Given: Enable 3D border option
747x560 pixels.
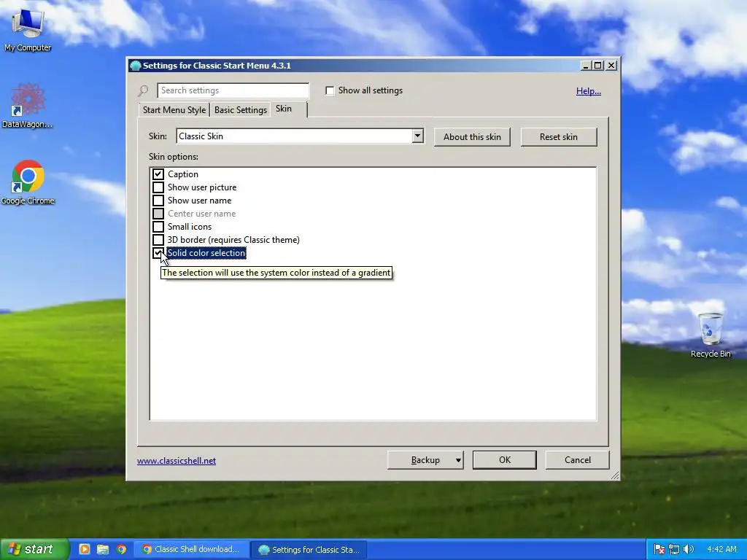Looking at the screenshot, I should [158, 239].
